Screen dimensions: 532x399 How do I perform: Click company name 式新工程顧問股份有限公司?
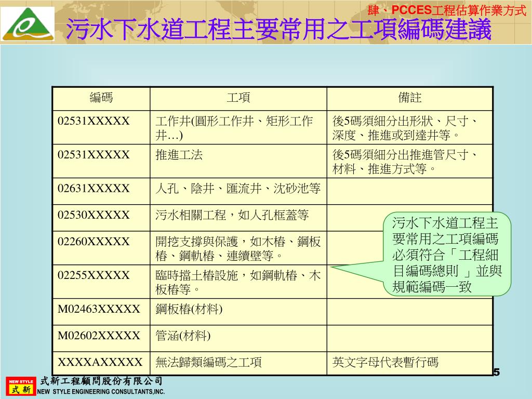coord(101,381)
